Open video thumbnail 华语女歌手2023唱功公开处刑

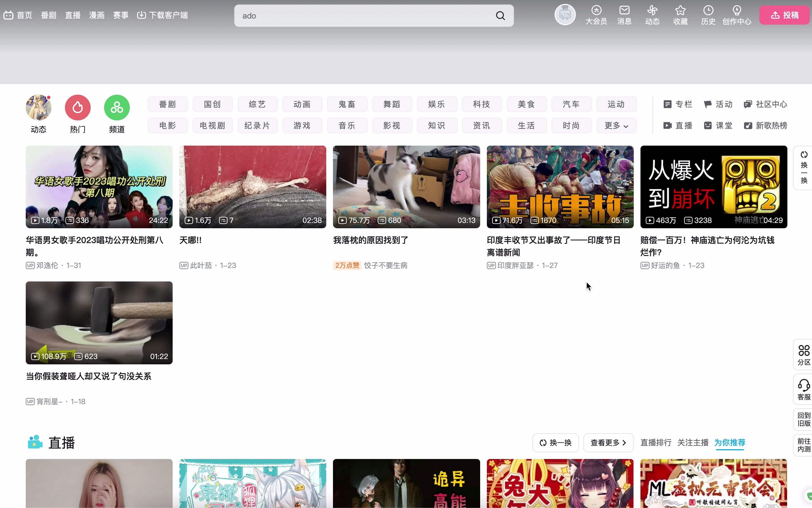tap(99, 187)
